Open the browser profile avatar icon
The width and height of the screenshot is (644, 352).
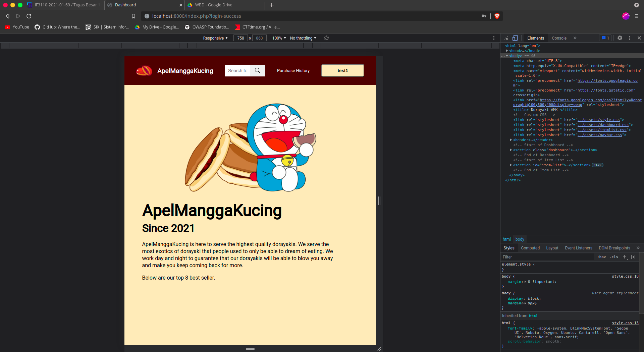626,16
